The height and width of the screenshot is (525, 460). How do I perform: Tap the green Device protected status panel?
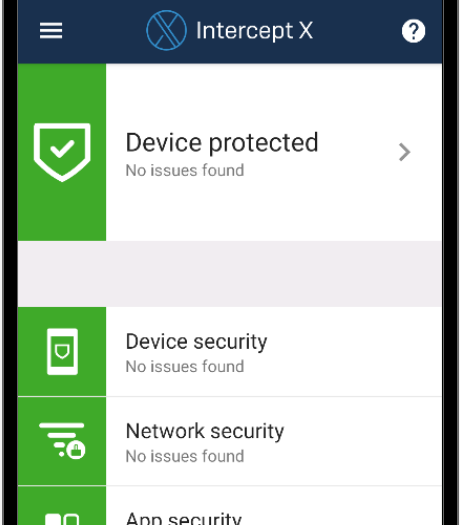[62, 152]
